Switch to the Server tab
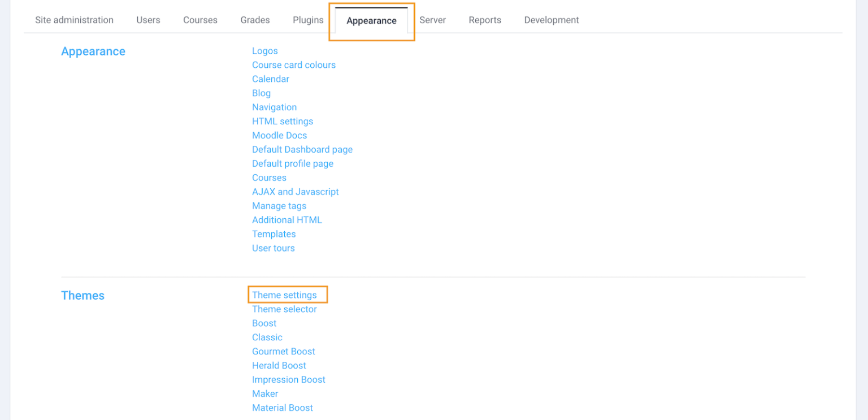The image size is (868, 420). coord(432,20)
